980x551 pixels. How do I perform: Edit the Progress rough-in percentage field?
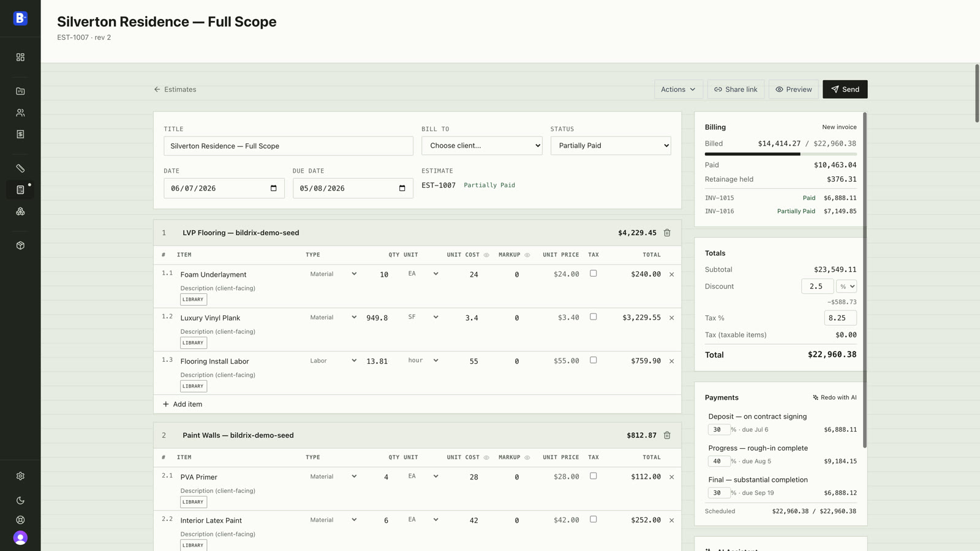point(719,462)
